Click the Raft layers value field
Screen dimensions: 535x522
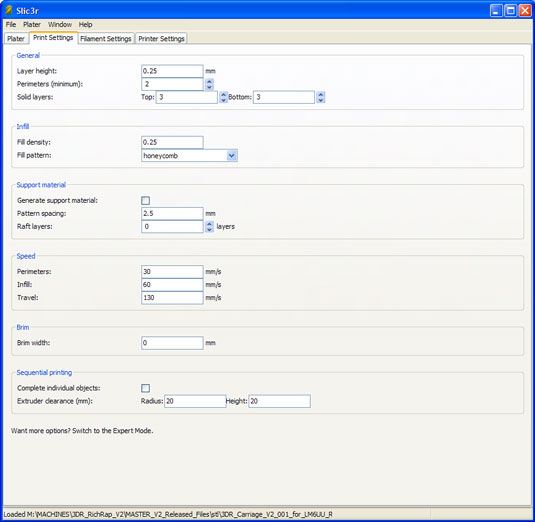click(172, 227)
